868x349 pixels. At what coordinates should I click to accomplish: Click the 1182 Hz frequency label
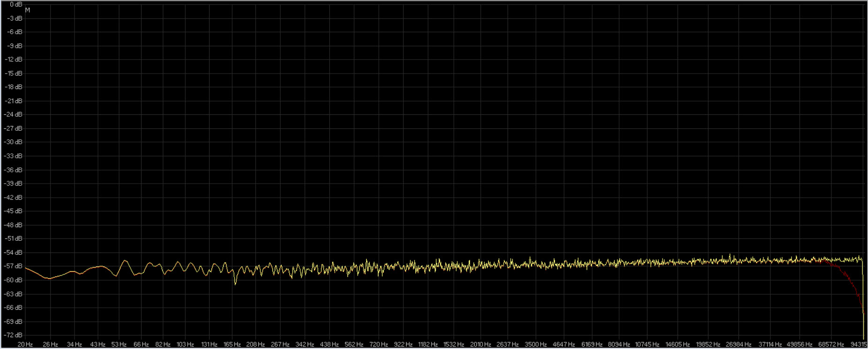point(428,345)
